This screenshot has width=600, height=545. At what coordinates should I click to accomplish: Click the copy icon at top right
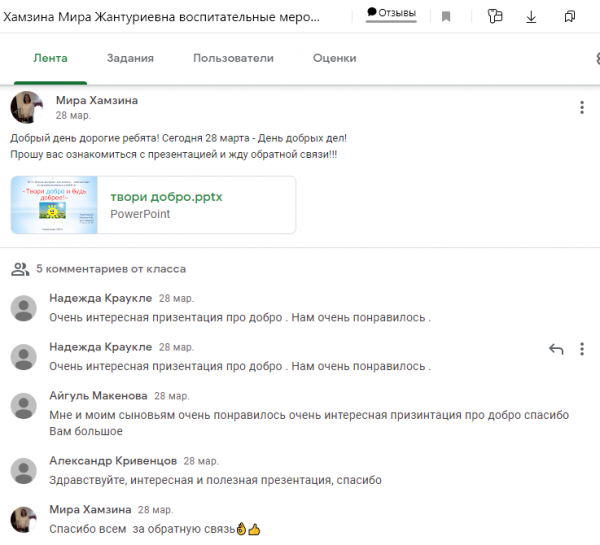[569, 16]
